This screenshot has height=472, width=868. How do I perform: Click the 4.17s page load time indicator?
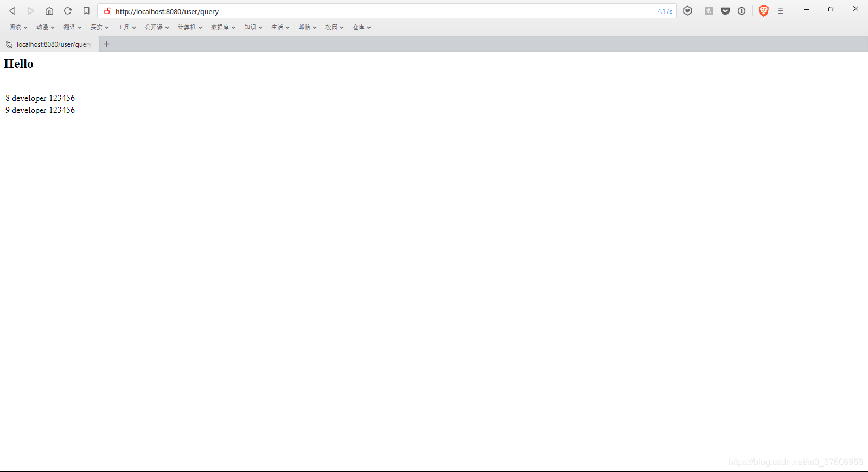pos(665,11)
